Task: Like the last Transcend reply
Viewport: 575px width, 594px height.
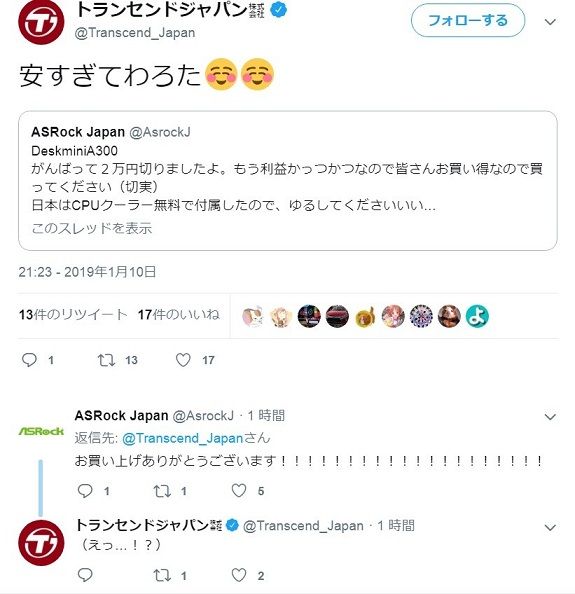Action: pyautogui.click(x=239, y=575)
